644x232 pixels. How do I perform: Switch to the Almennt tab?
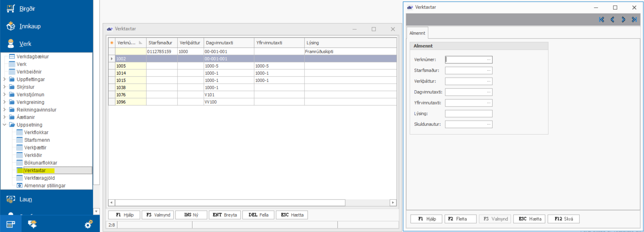(x=417, y=33)
